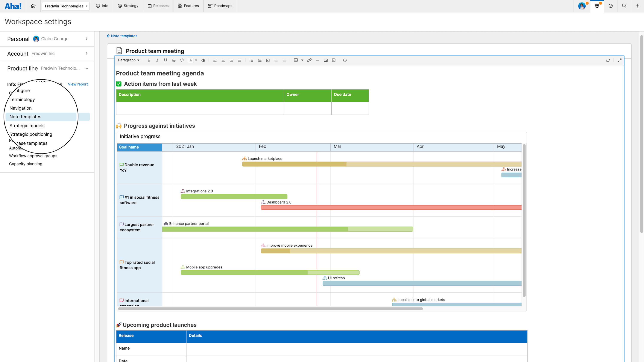Toggle bold formatting in editor toolbar
Image resolution: width=644 pixels, height=362 pixels.
(149, 60)
